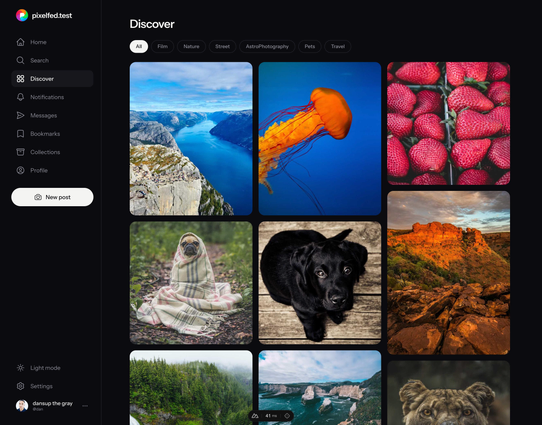The width and height of the screenshot is (542, 425).
Task: Open the dansup the gray account link
Action: point(53,404)
